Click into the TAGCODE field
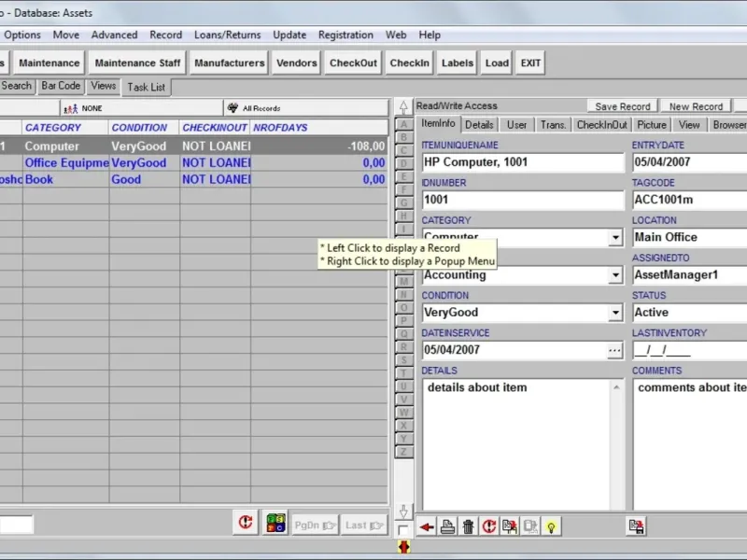The height and width of the screenshot is (560, 747). 689,200
